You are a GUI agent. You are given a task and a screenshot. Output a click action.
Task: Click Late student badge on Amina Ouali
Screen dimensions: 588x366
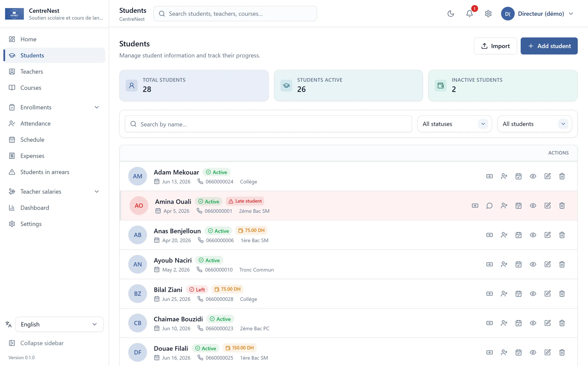click(245, 201)
